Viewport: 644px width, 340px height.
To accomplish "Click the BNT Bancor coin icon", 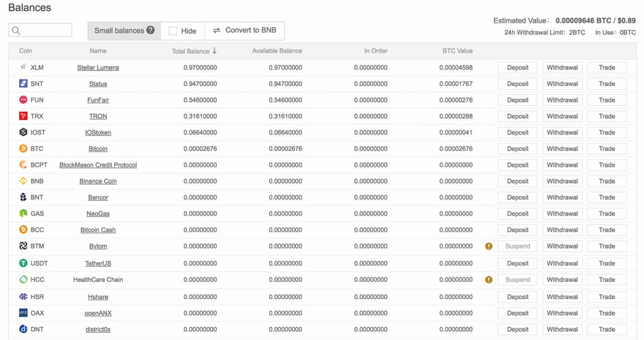I will click(x=23, y=197).
